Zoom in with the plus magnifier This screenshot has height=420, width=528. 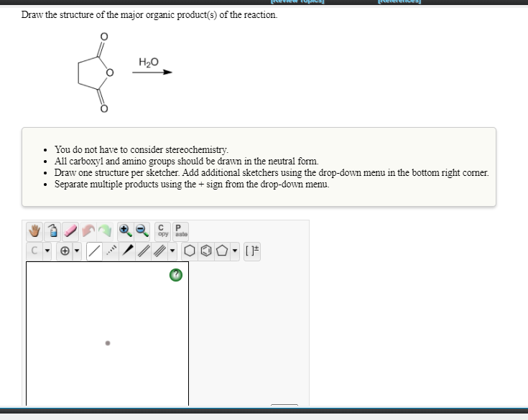[125, 231]
